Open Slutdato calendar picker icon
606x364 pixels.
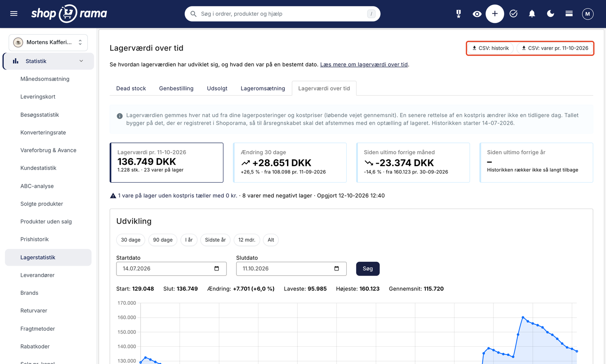[337, 269]
